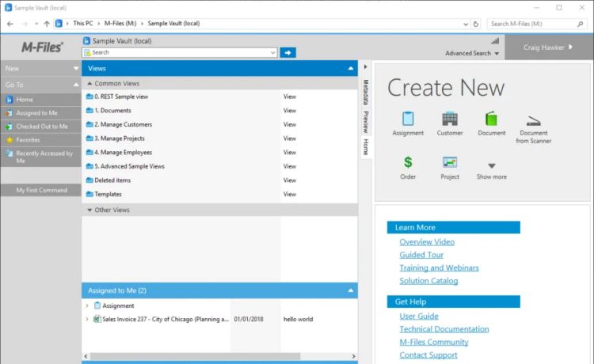Image resolution: width=594 pixels, height=364 pixels.
Task: Create a new Order with dollar icon
Action: click(408, 163)
